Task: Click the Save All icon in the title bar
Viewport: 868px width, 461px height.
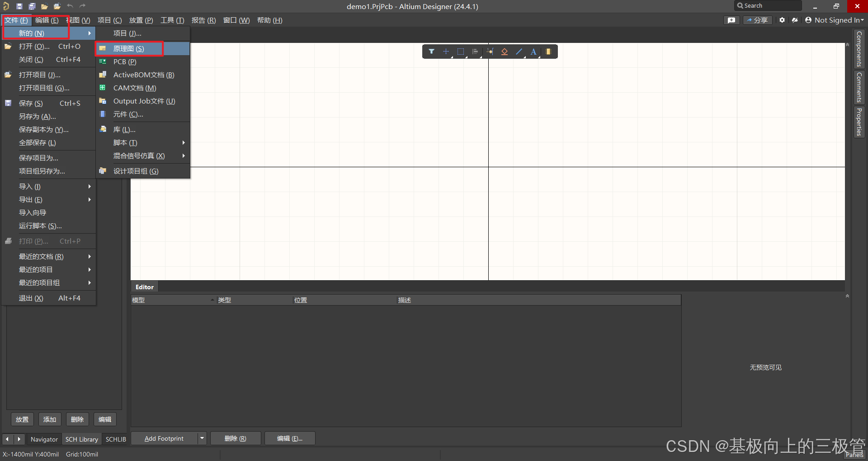Action: (x=32, y=6)
